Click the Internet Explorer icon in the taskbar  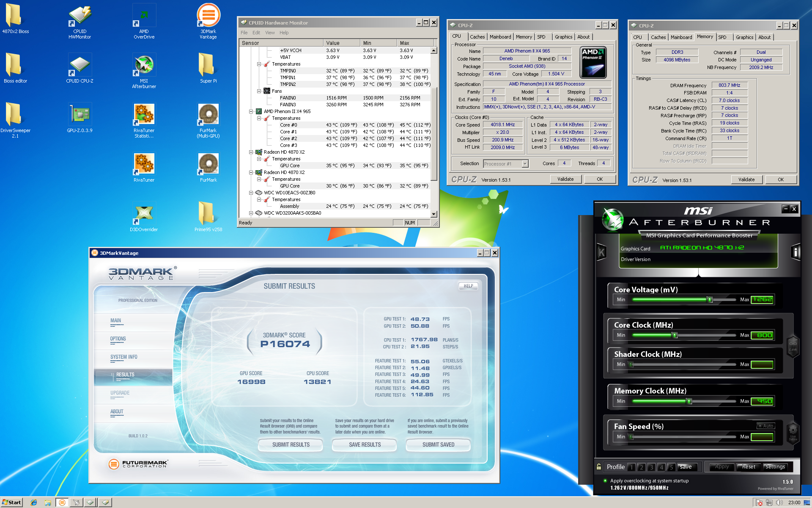34,502
